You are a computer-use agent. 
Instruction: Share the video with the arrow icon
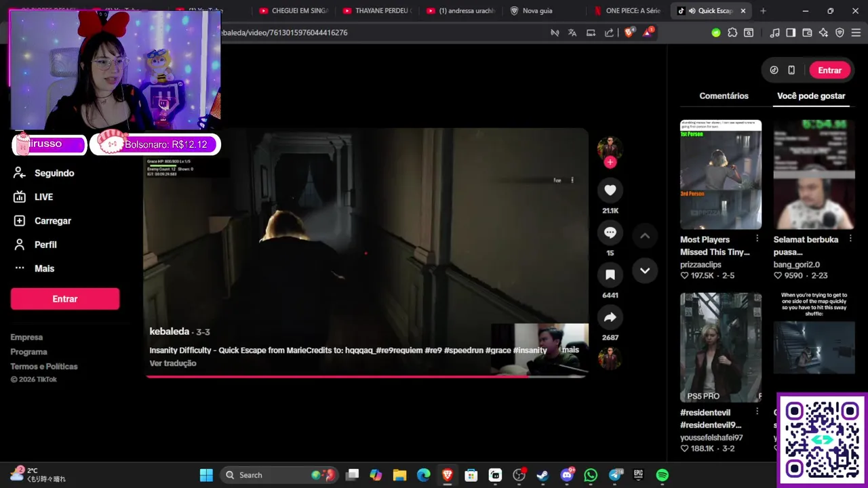(610, 317)
